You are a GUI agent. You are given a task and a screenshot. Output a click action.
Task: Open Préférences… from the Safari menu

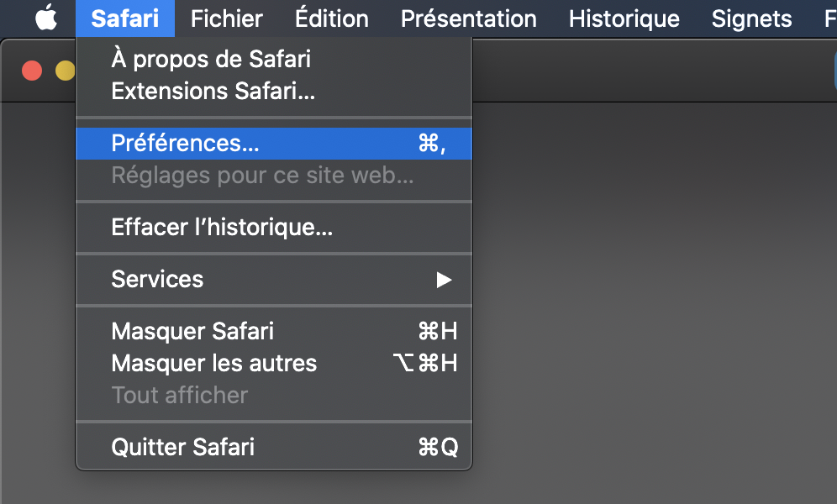click(185, 144)
